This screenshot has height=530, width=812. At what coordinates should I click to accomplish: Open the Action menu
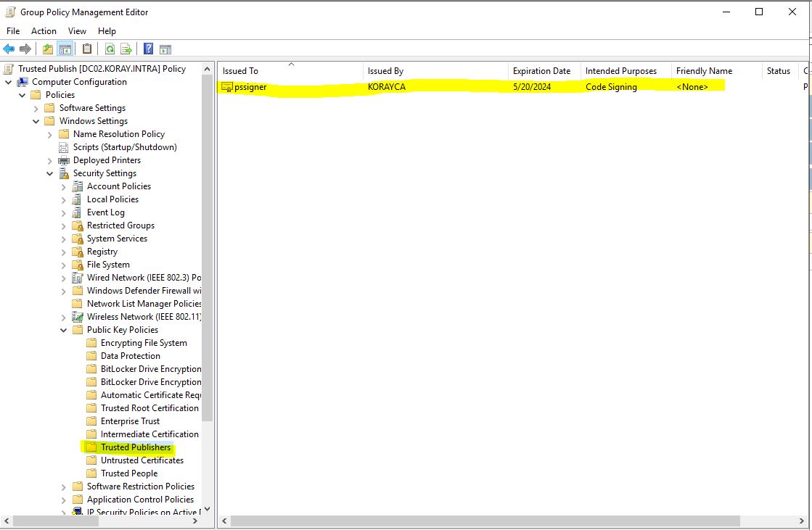pyautogui.click(x=44, y=31)
